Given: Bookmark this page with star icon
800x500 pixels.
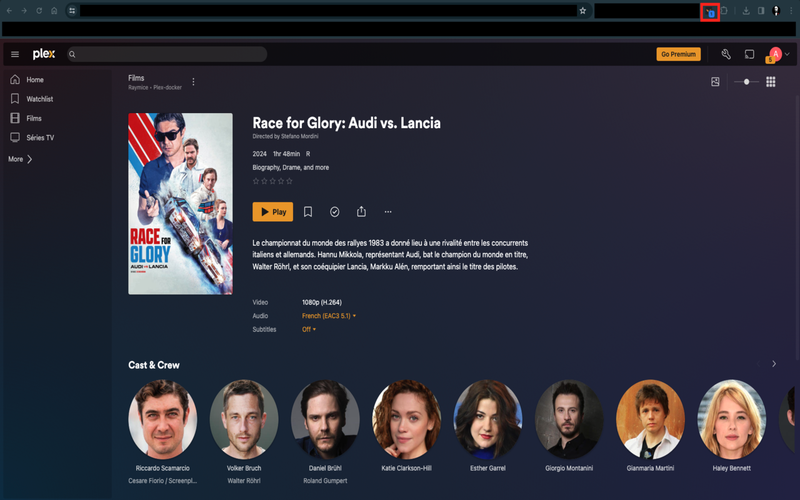Looking at the screenshot, I should pyautogui.click(x=583, y=10).
